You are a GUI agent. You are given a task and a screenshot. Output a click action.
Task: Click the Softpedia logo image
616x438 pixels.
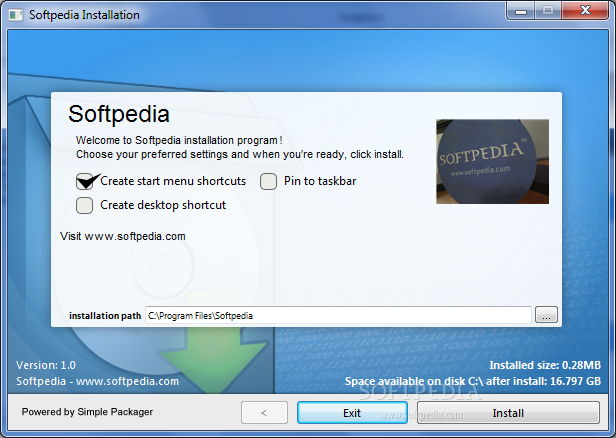click(492, 161)
